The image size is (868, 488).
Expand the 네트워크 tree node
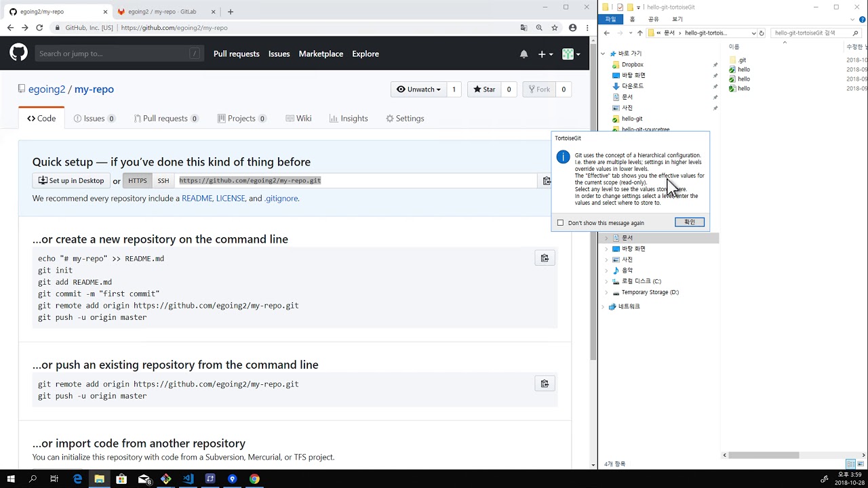(603, 306)
